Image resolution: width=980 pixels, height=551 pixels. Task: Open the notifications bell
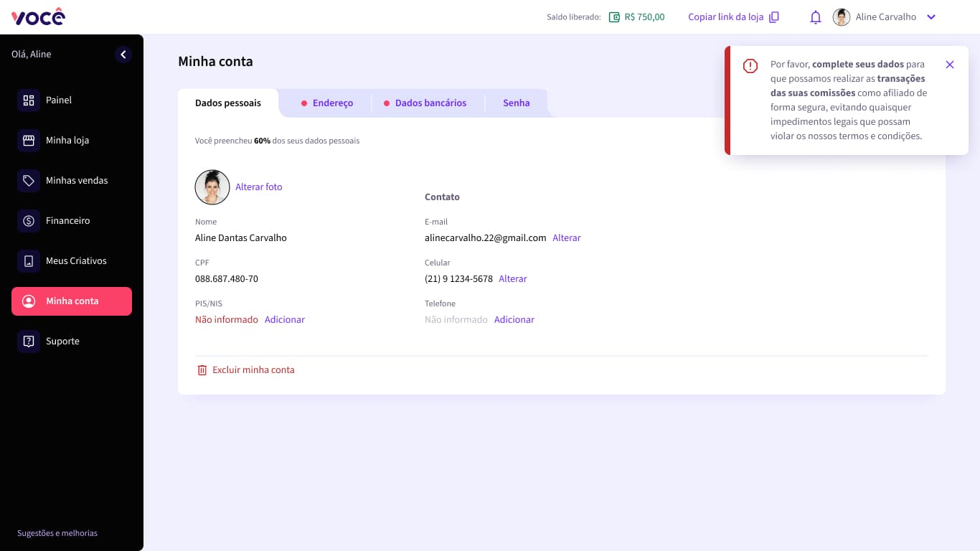815,17
